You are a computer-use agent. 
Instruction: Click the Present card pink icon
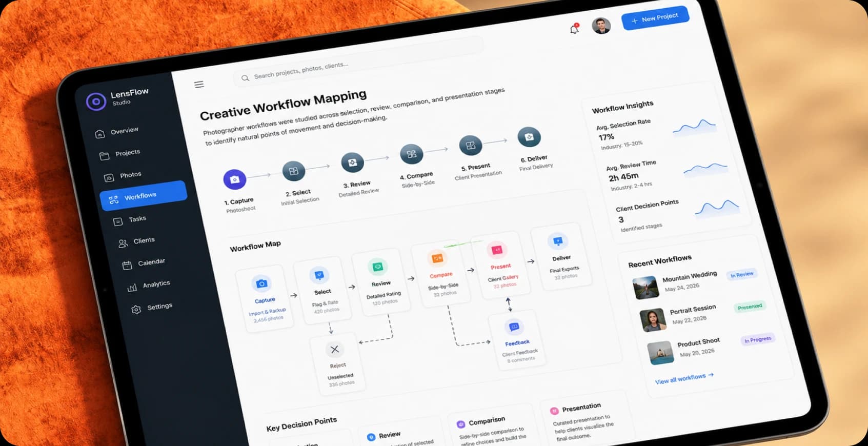[497, 250]
